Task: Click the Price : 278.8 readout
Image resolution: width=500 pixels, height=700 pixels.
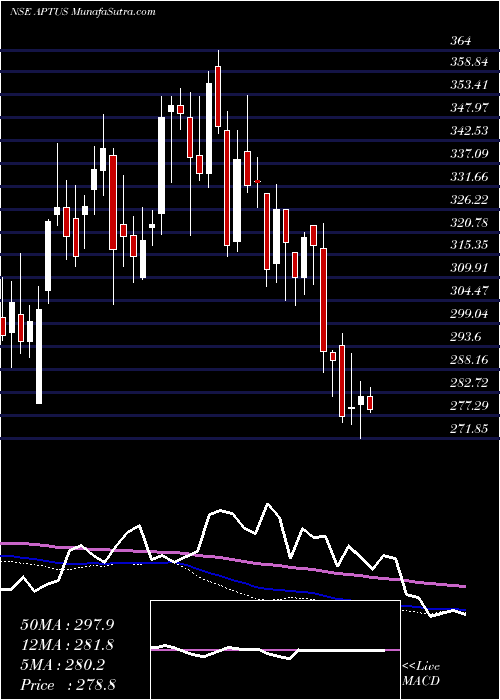Action: click(x=68, y=685)
